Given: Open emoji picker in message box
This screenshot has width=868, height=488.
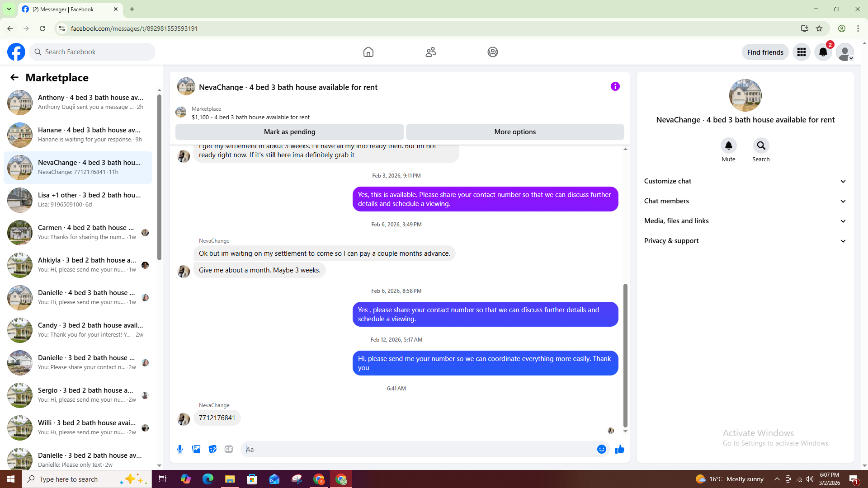Looking at the screenshot, I should [x=602, y=449].
